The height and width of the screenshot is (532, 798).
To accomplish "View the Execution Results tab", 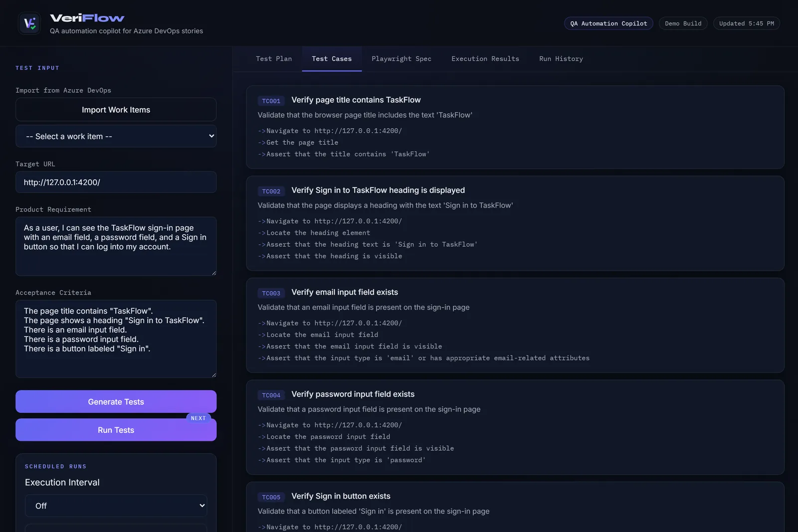I will [485, 59].
